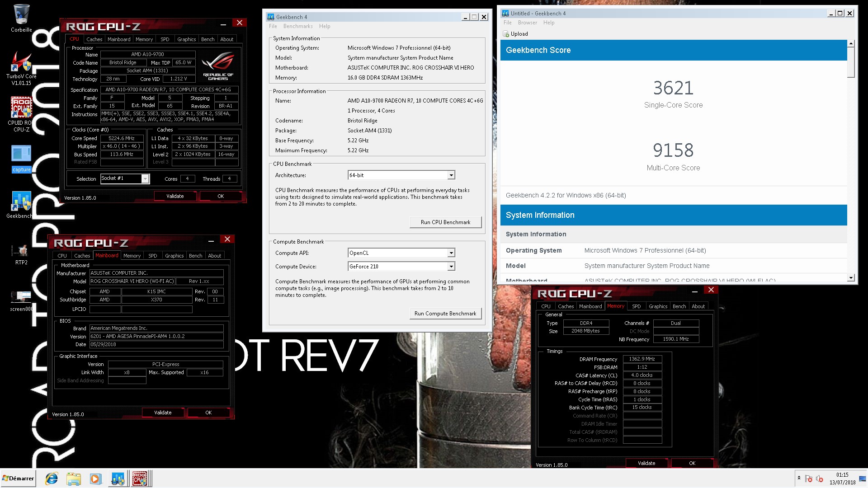
Task: Click Validate in Mainboard CPU-Z window
Action: click(163, 413)
